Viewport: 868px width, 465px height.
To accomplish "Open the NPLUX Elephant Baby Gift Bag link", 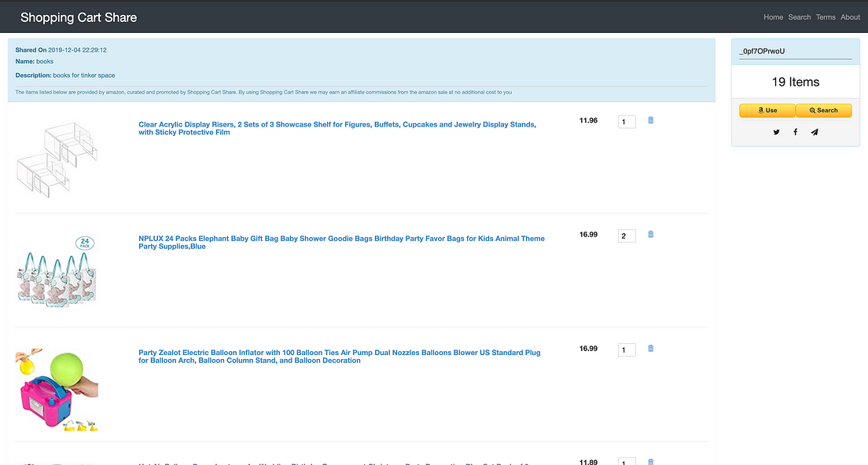I will coord(341,242).
